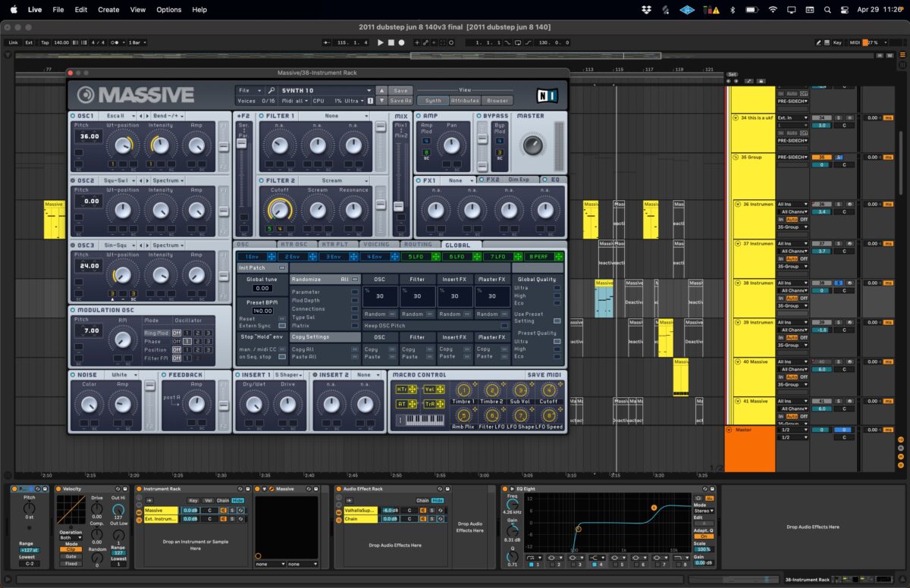Open the OSC2 Spectrum mode dropdown
Screen dimensions: 910x588
click(x=168, y=180)
